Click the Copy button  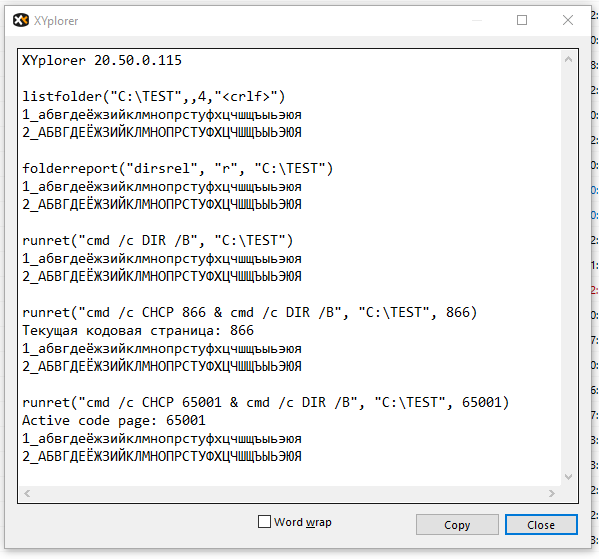[457, 525]
